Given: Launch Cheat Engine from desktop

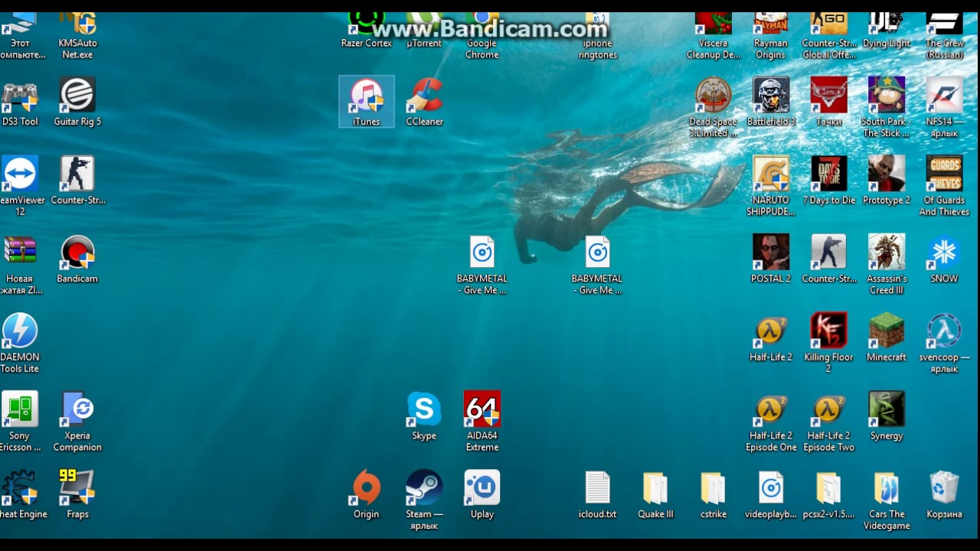Looking at the screenshot, I should pyautogui.click(x=20, y=487).
